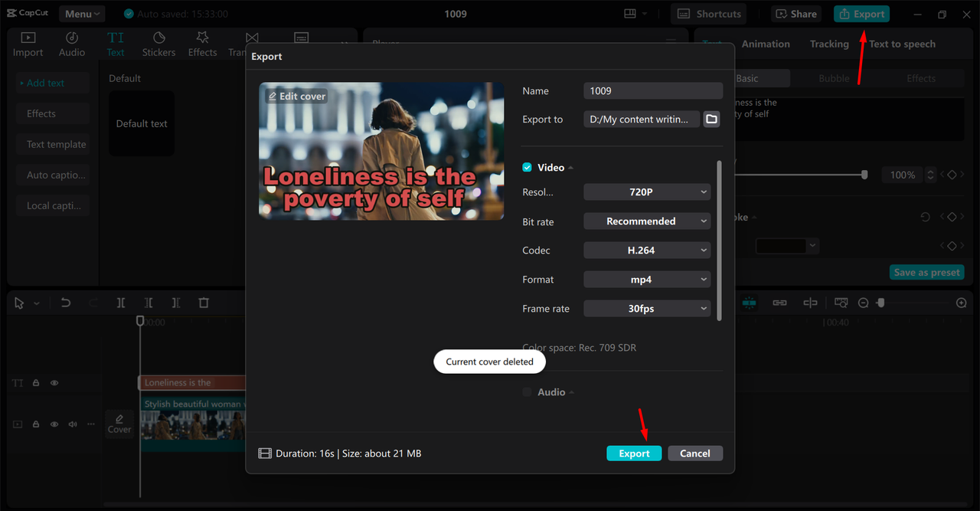
Task: Uncheck the Video checkbox in Export dialog
Action: (x=527, y=167)
